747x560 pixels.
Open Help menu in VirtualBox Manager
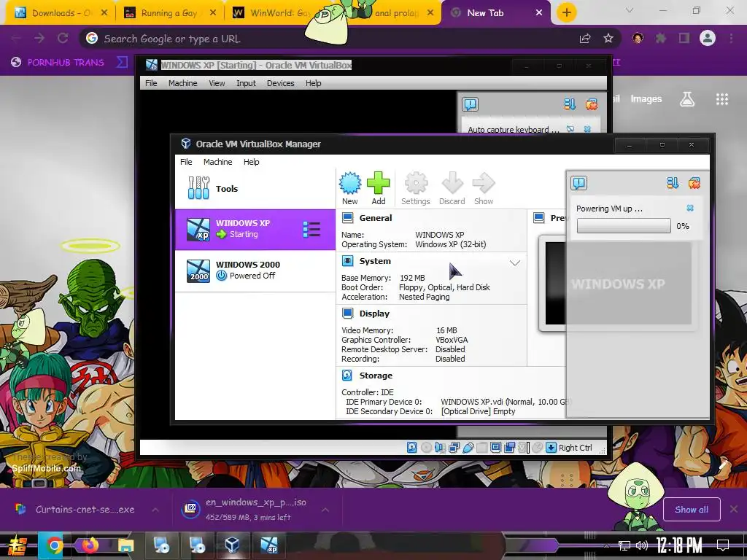point(252,162)
